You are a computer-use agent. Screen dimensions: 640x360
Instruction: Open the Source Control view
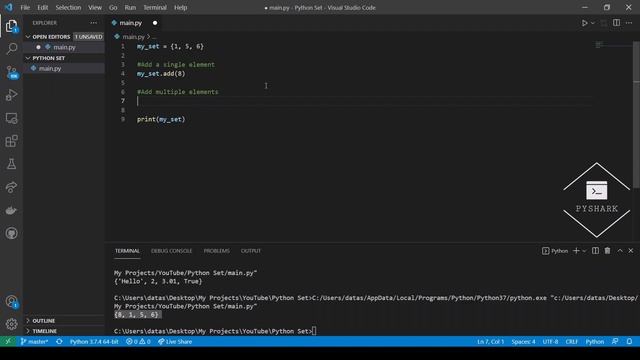[11, 72]
